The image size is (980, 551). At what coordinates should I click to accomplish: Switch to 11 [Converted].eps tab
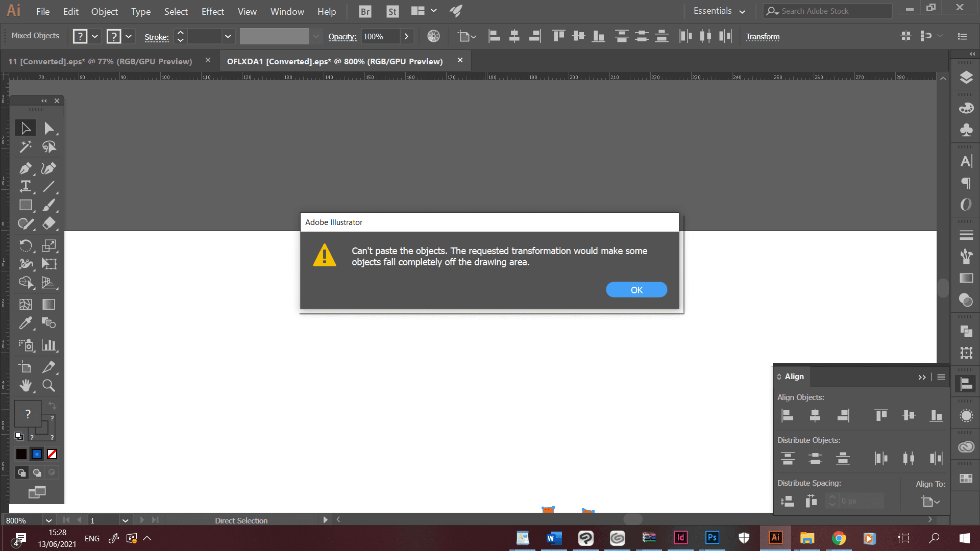pos(101,61)
